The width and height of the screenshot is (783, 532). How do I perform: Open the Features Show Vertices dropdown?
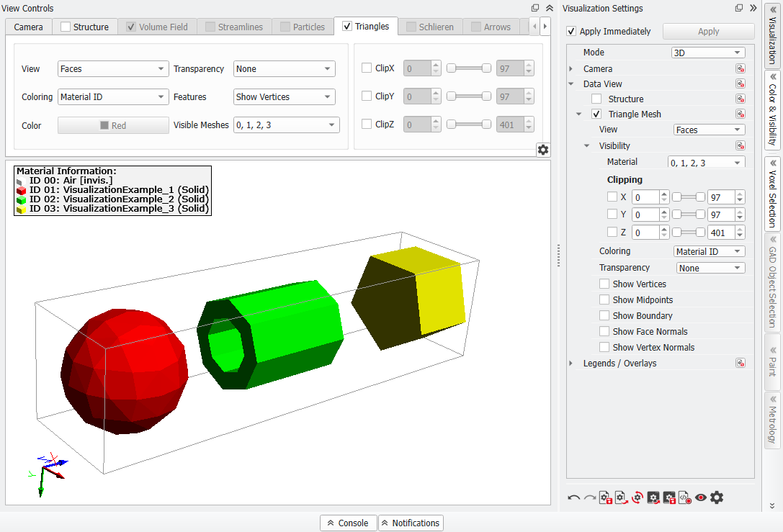click(284, 96)
